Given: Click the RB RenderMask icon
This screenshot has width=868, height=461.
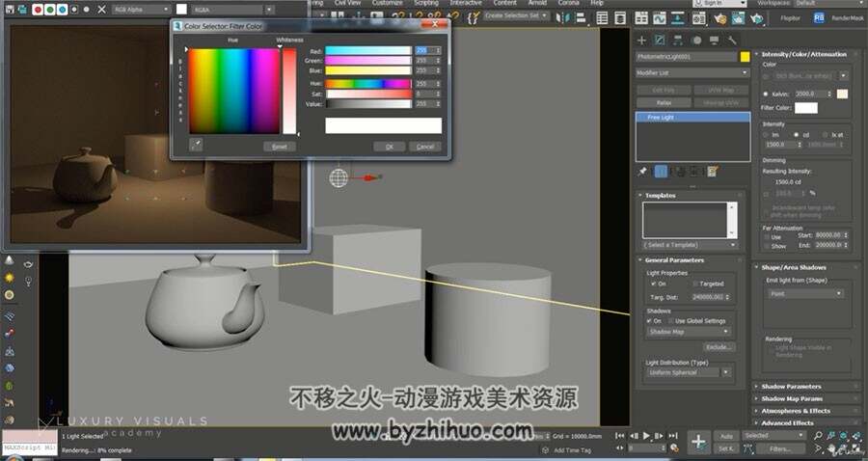Looking at the screenshot, I should [x=819, y=17].
